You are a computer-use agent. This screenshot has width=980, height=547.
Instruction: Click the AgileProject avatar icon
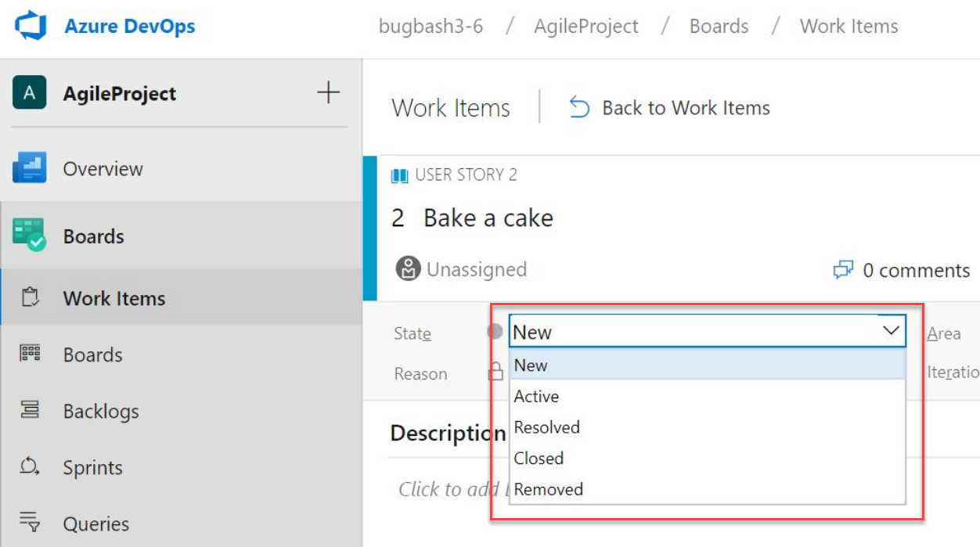(x=29, y=93)
